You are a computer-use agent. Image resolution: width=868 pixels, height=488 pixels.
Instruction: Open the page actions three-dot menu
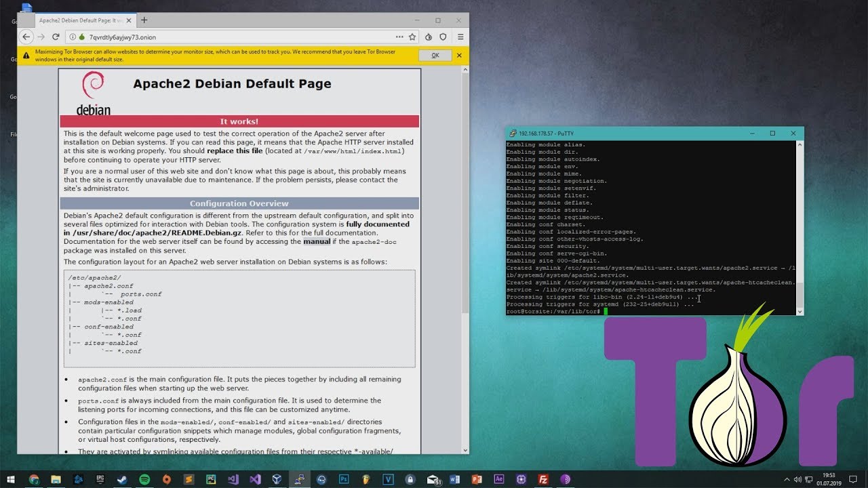point(399,37)
